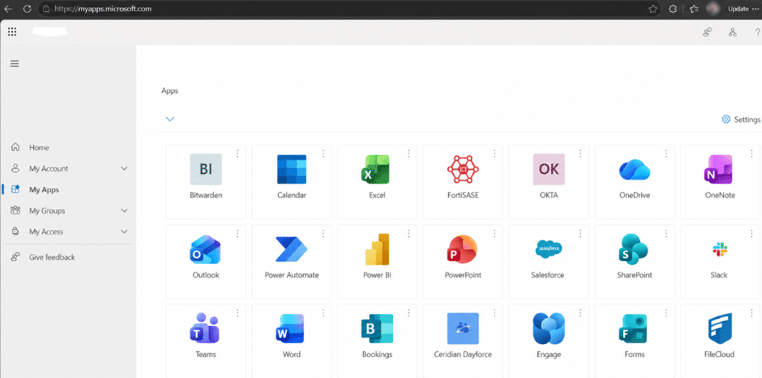Screen dimensions: 762x378
Task: Launch Outlook from the app grid
Action: (x=206, y=261)
